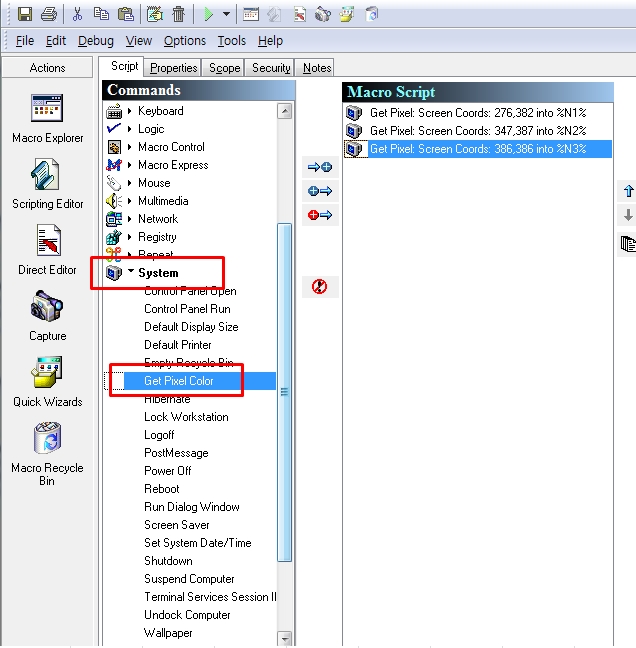Viewport: 636px width, 648px height.
Task: Click the Cut scissors icon
Action: (x=77, y=14)
